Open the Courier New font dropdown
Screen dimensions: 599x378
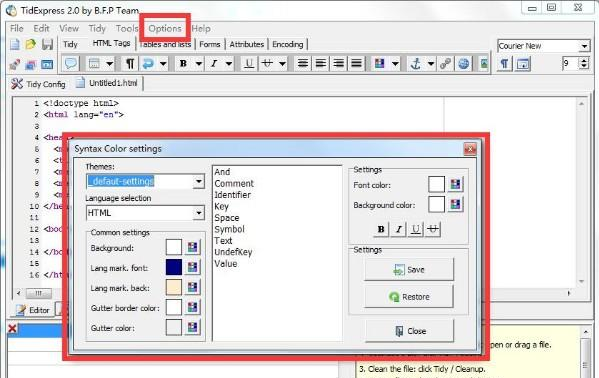584,46
